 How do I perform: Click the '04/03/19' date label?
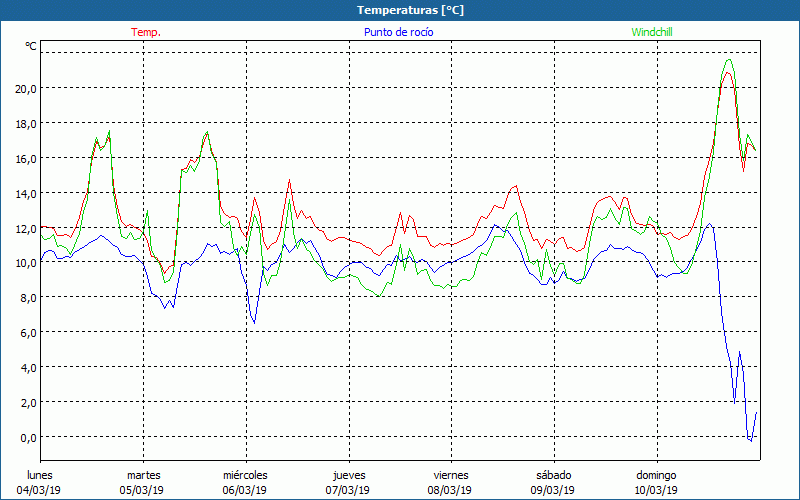pyautogui.click(x=39, y=490)
